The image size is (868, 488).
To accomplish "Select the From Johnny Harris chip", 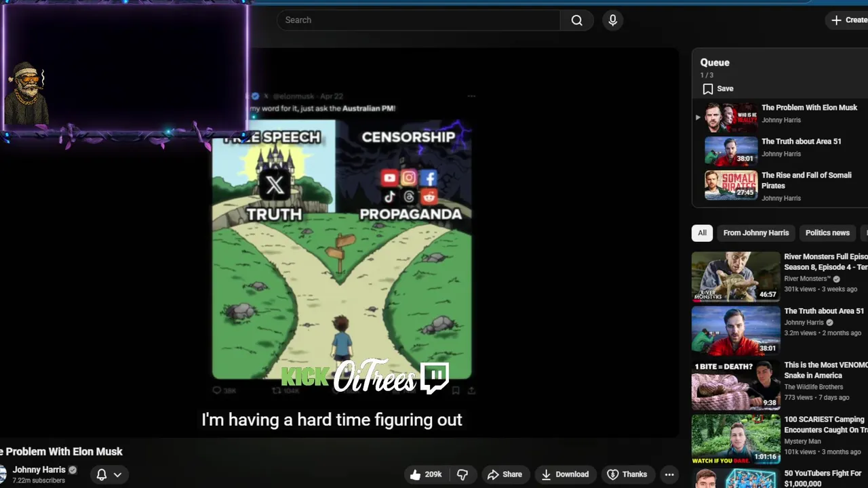I will tap(756, 233).
